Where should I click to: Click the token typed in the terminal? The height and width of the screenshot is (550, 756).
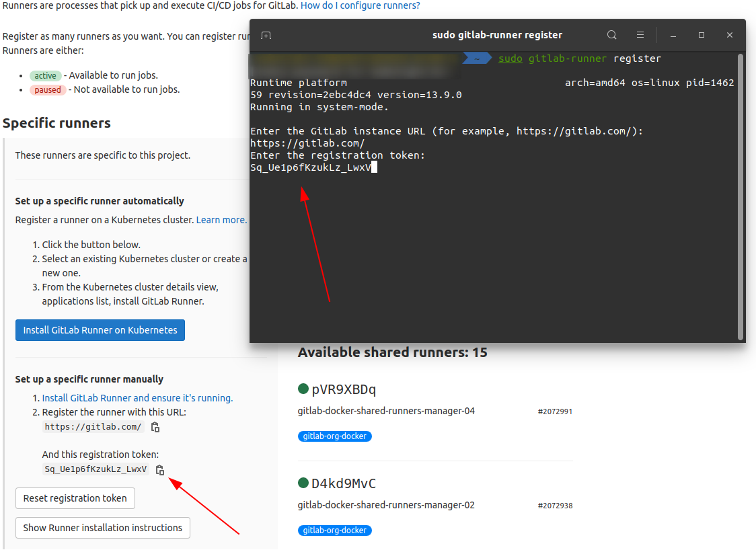click(311, 167)
